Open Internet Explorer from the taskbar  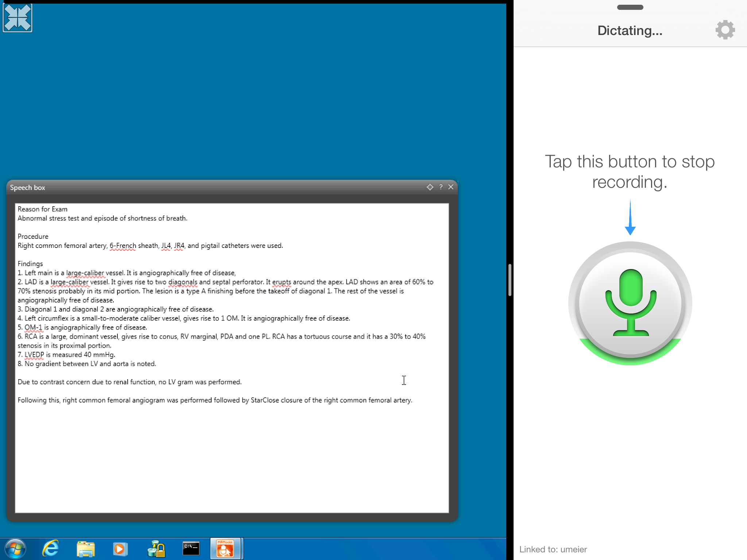[x=51, y=549]
